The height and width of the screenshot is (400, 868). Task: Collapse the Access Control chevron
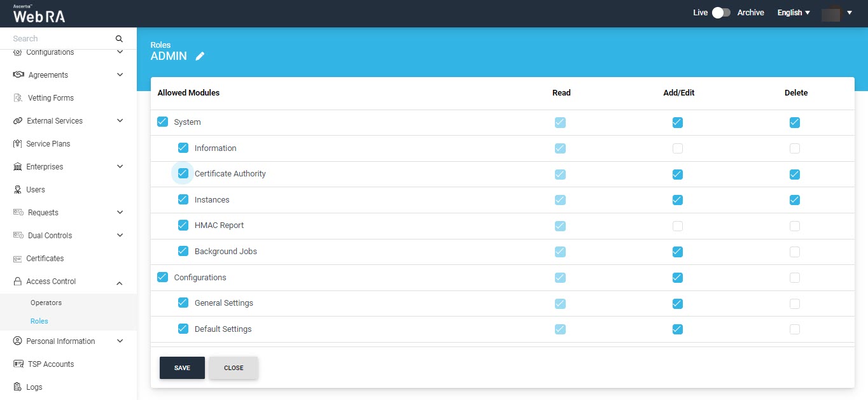pyautogui.click(x=120, y=283)
